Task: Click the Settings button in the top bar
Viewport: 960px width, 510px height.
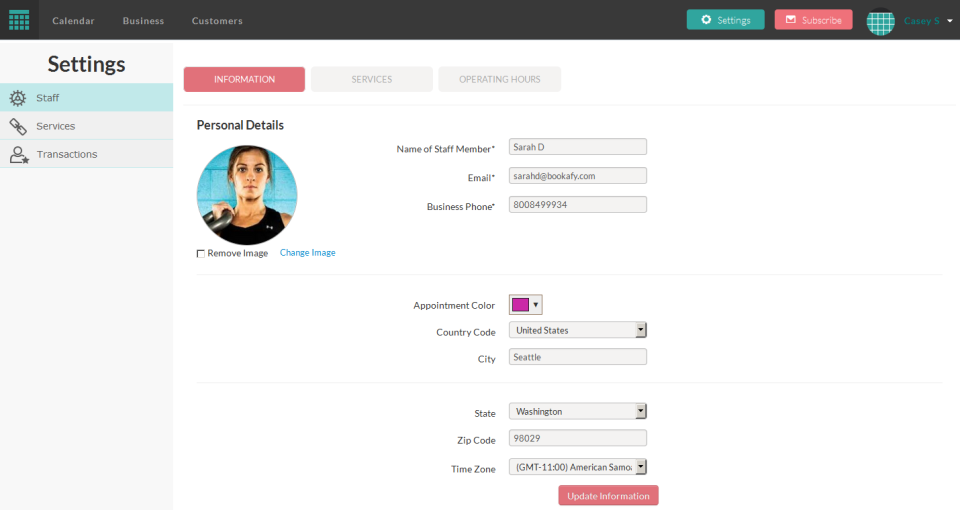Action: [726, 20]
